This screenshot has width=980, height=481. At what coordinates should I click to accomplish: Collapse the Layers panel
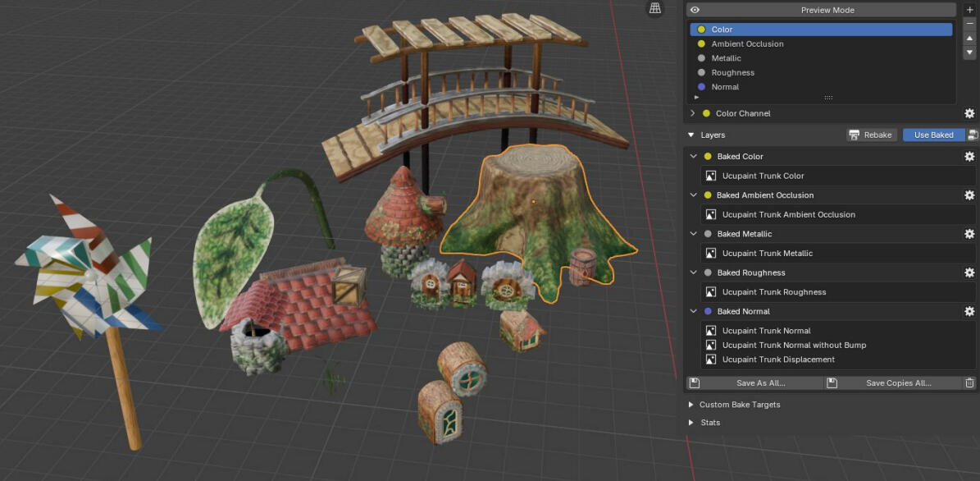pos(691,135)
